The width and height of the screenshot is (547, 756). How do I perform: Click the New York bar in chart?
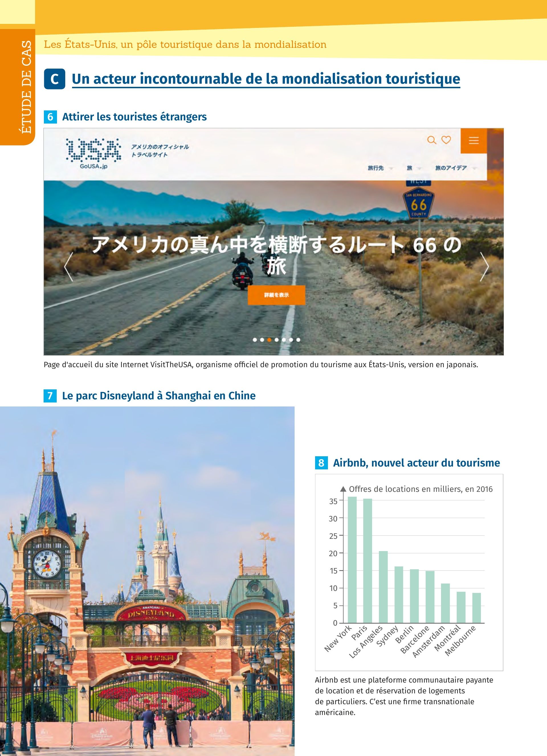[352, 559]
